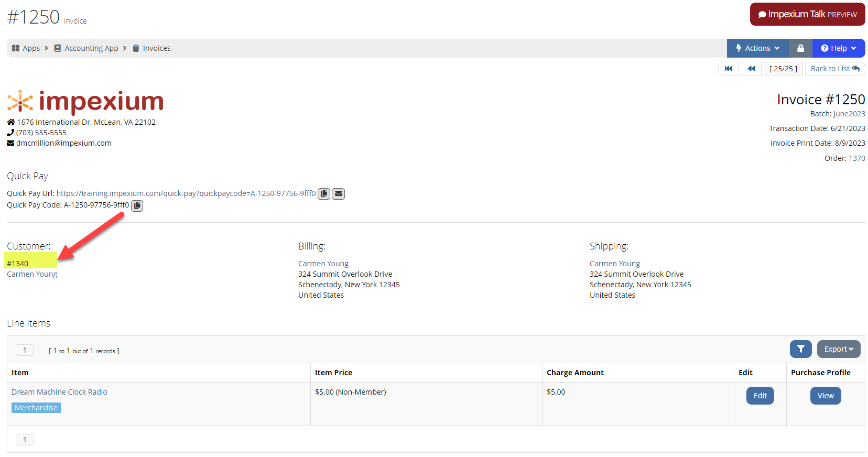This screenshot has height=457, width=868.
Task: Open customer Carmen Young profile
Action: (32, 274)
